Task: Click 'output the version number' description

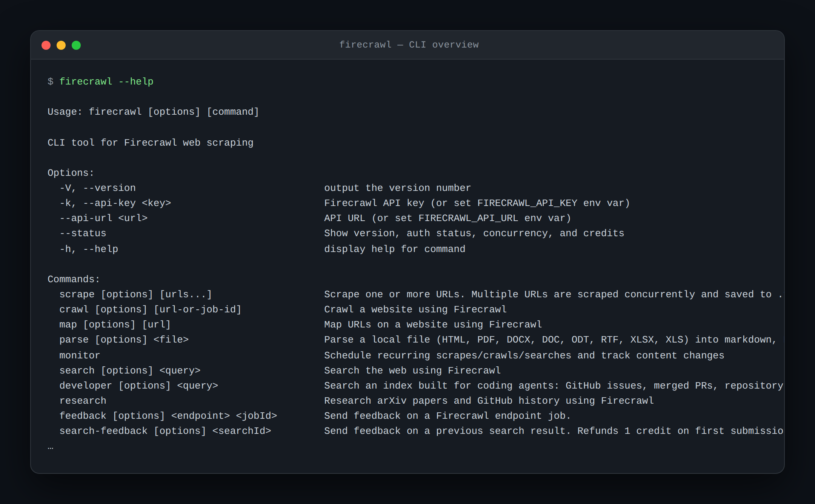Action: pos(398,188)
